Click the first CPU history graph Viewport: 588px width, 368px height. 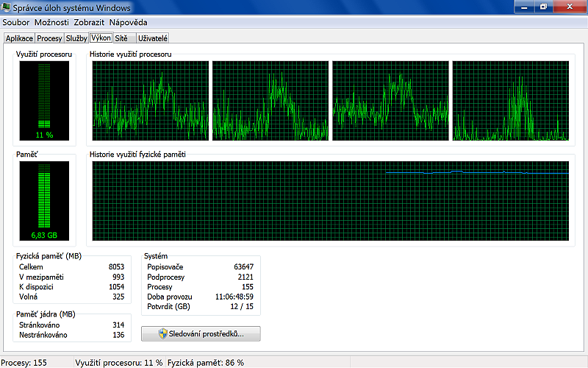(150, 101)
